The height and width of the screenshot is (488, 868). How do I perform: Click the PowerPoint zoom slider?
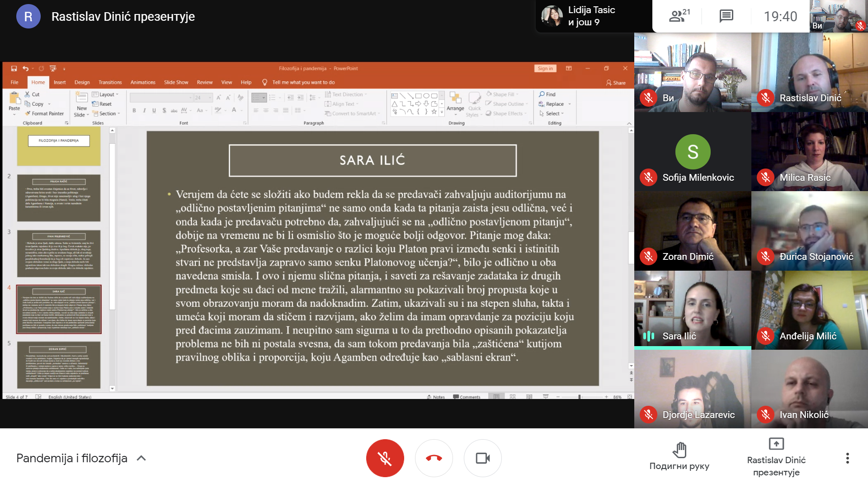pos(579,397)
